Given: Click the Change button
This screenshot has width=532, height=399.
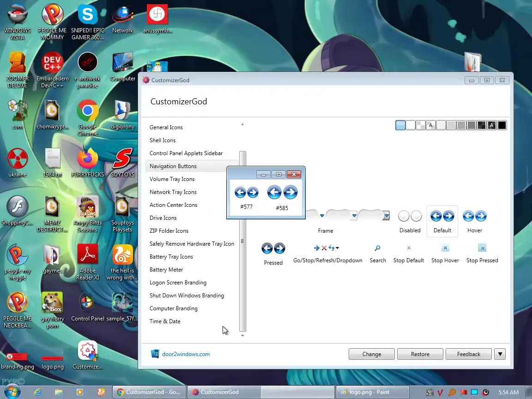Looking at the screenshot, I should tap(371, 354).
